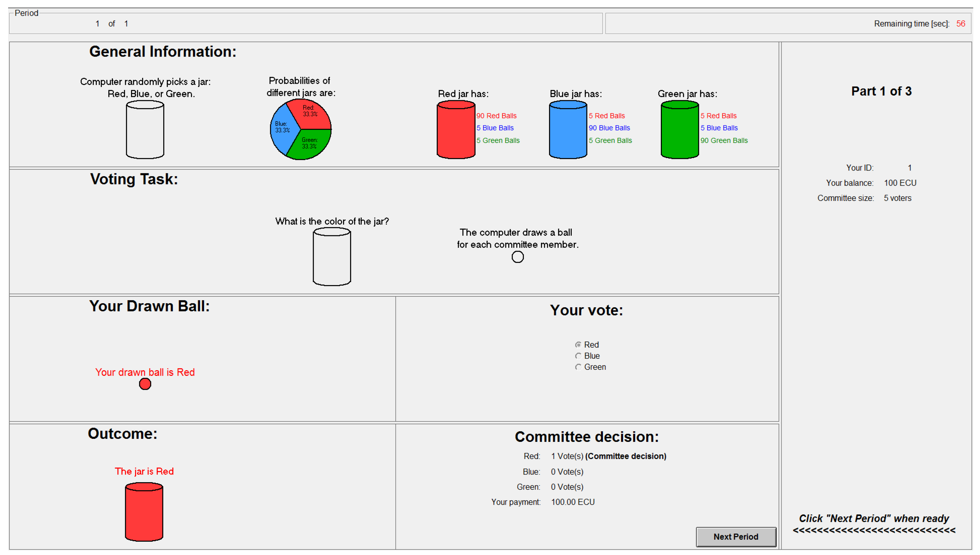Click the '90 Blue Balls' label
Image resolution: width=980 pixels, height=555 pixels.
coord(609,128)
